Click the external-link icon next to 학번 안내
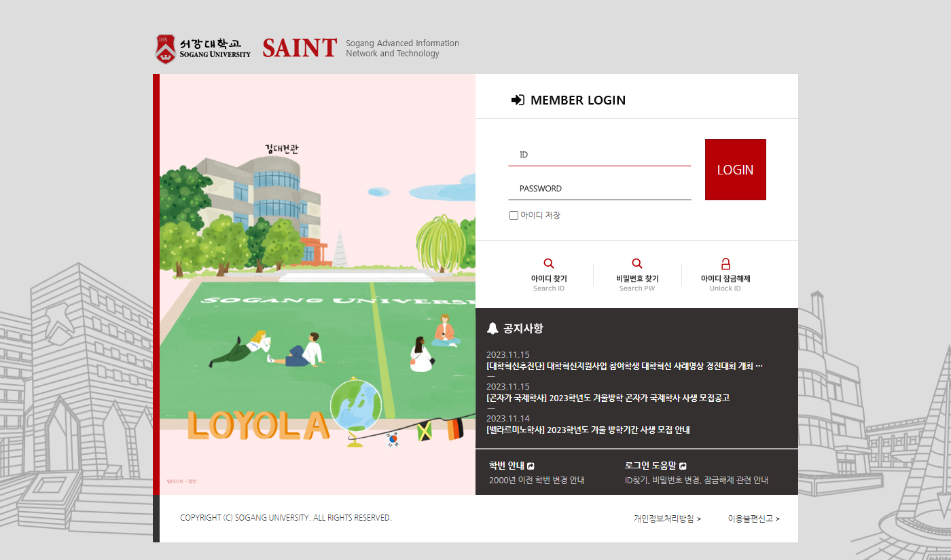 [x=531, y=466]
